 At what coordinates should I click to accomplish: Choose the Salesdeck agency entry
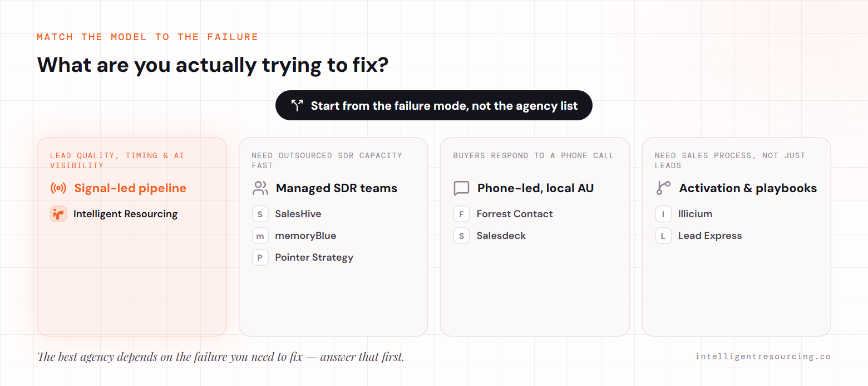tap(501, 236)
